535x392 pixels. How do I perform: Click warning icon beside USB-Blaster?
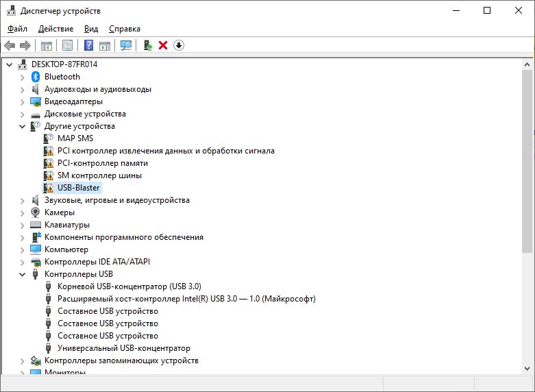pyautogui.click(x=49, y=188)
